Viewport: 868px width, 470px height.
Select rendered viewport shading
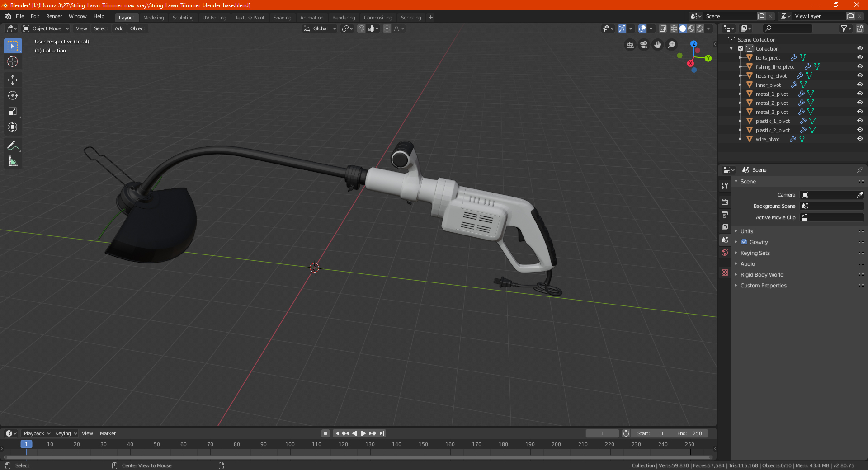pos(700,28)
